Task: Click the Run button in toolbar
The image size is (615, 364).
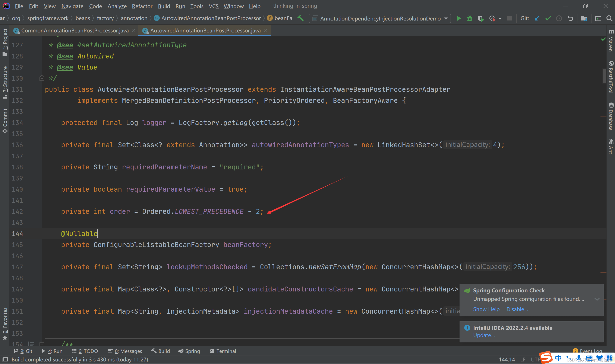Action: (458, 18)
